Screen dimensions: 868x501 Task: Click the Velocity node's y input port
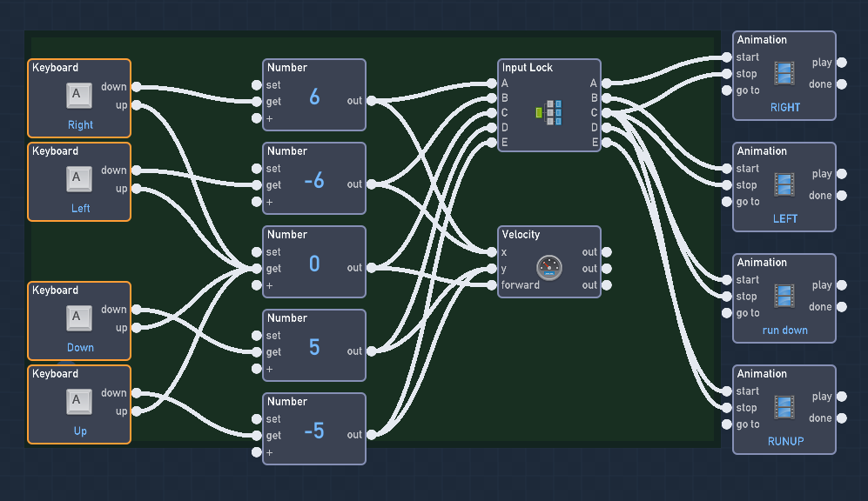point(492,269)
